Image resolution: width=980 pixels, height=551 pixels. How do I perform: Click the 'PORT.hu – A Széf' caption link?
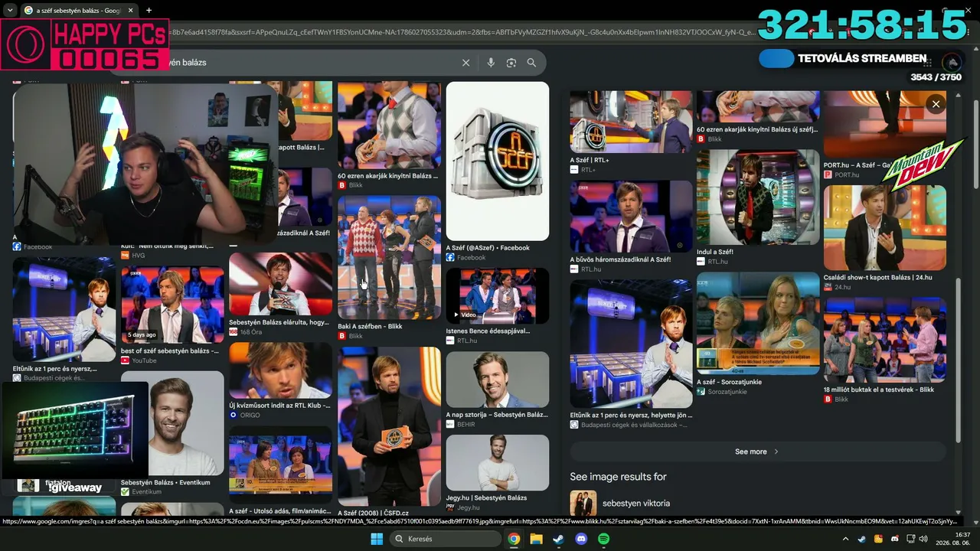[x=857, y=165]
